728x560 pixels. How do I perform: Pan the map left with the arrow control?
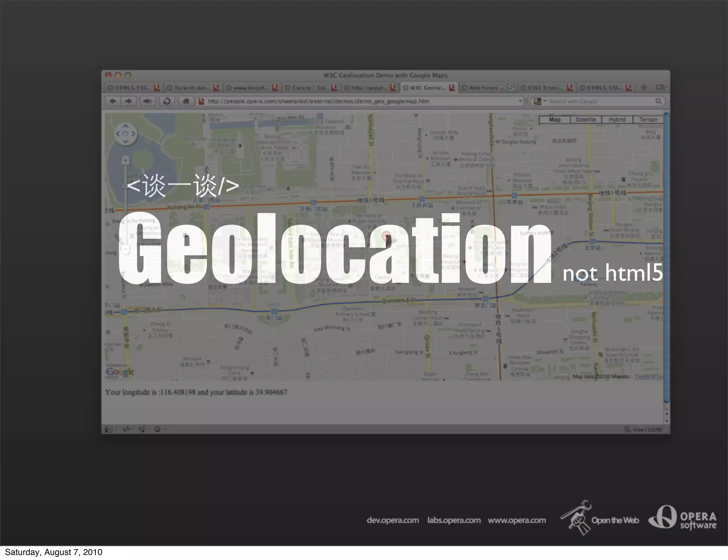[118, 134]
